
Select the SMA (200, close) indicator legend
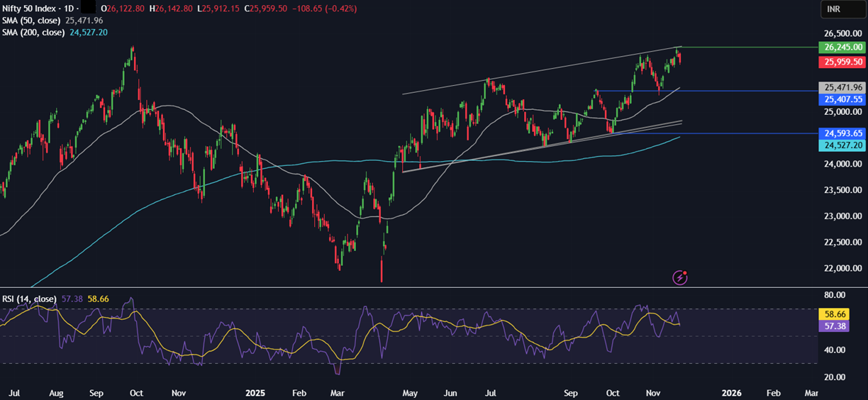tap(35, 33)
